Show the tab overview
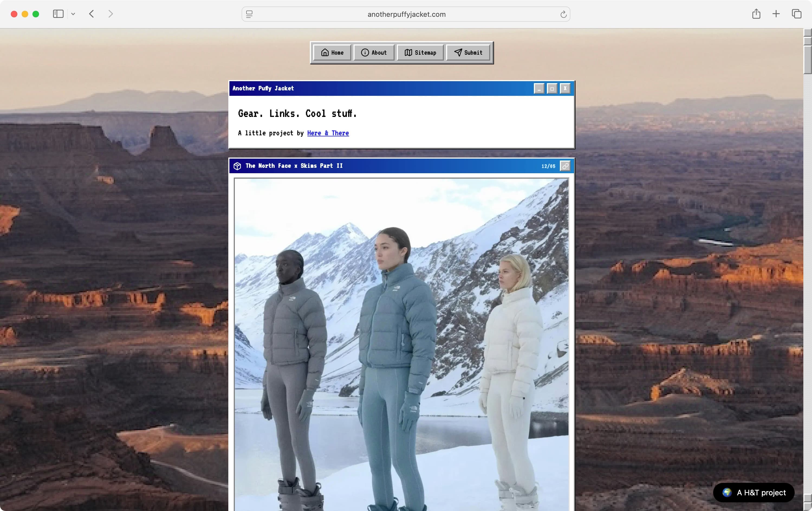Viewport: 812px width, 511px height. click(x=797, y=14)
